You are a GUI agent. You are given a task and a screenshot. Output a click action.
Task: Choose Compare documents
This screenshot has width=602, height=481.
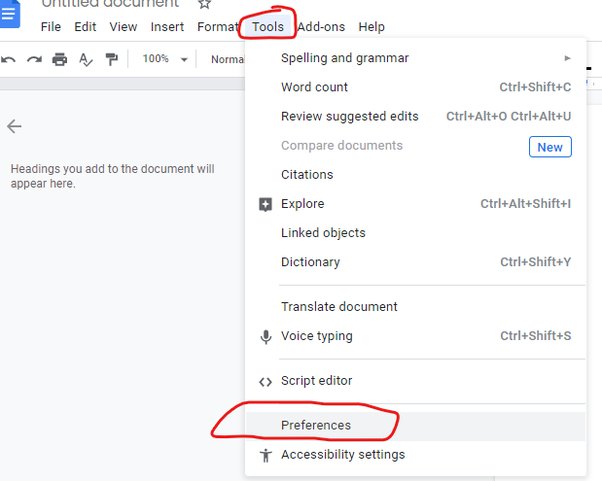[415, 146]
